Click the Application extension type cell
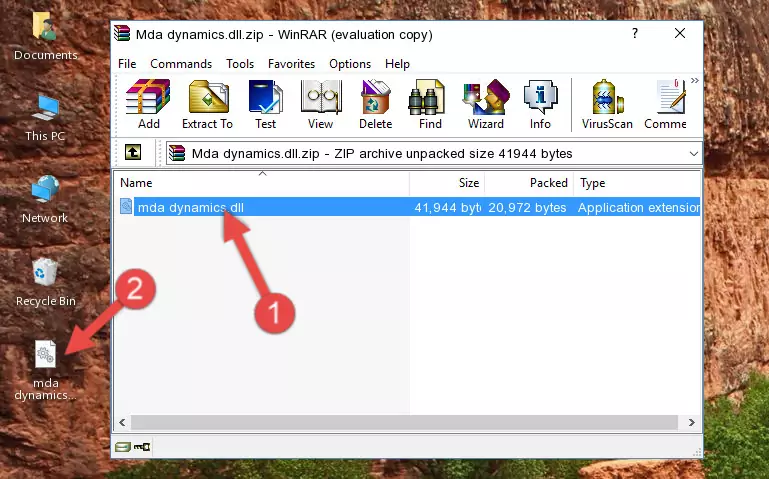Image resolution: width=769 pixels, height=479 pixels. (x=639, y=208)
